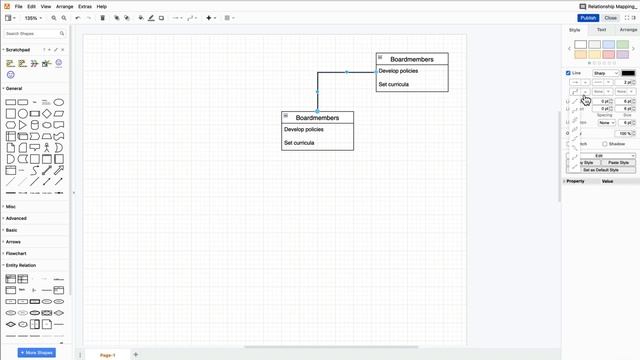
Task: Click the draw.io logo icon
Action: click(x=7, y=7)
